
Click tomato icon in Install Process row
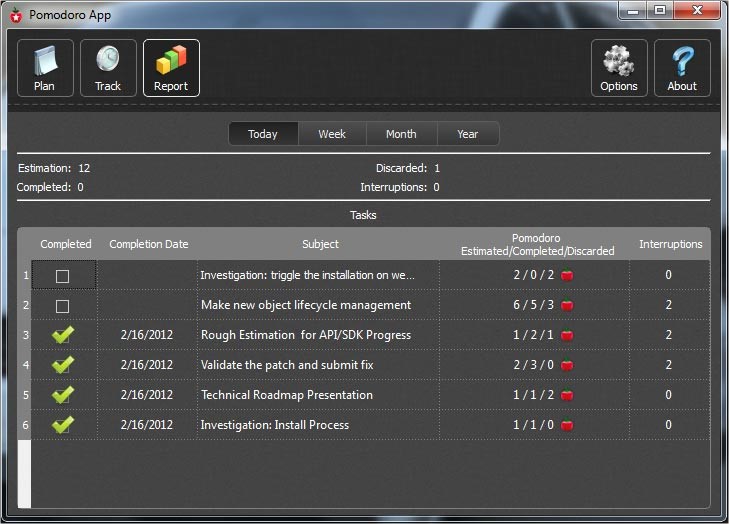[567, 425]
